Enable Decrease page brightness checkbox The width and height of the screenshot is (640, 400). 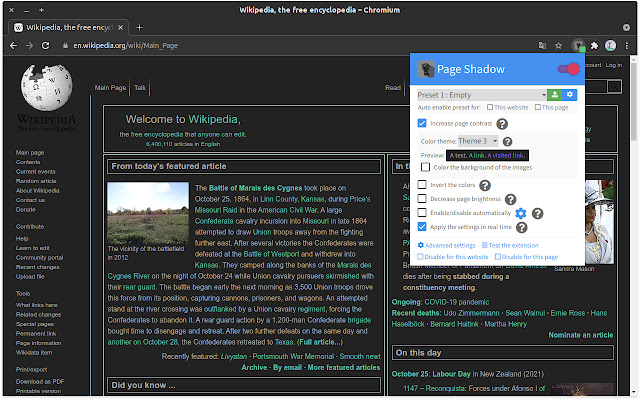[x=422, y=199]
